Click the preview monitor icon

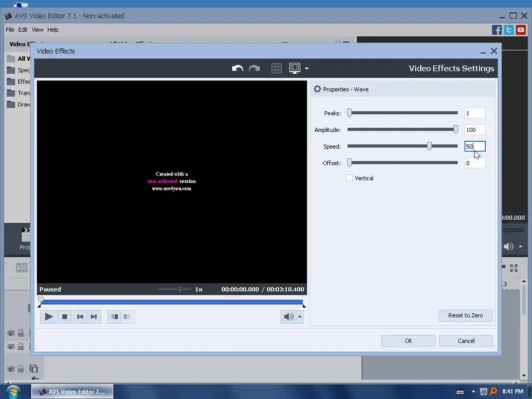pyautogui.click(x=295, y=69)
